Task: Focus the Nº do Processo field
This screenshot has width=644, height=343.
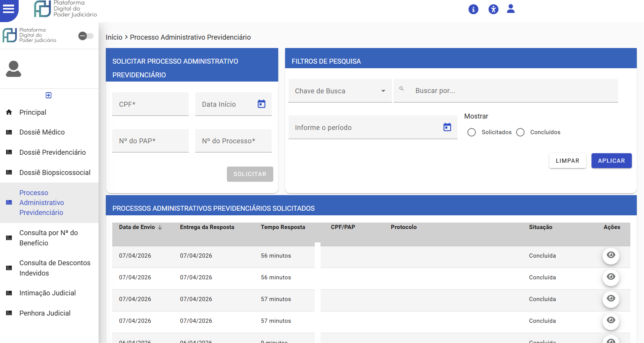Action: coord(233,141)
